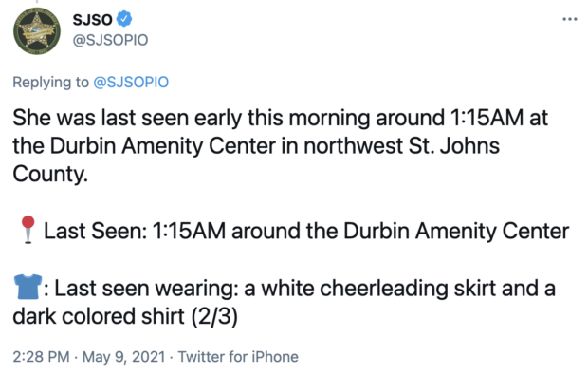This screenshot has width=588, height=375.
Task: Click the blue t-shirt emoji
Action: pos(28,287)
